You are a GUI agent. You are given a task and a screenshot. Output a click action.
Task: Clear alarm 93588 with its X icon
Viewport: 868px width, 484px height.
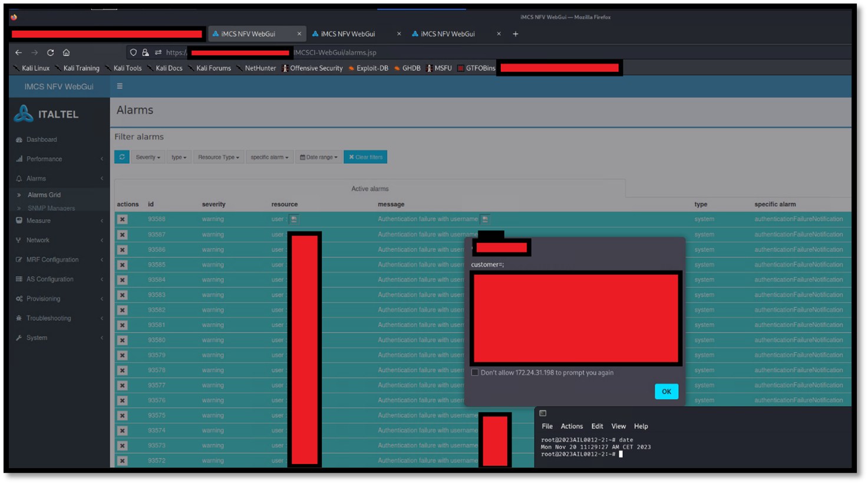click(122, 219)
